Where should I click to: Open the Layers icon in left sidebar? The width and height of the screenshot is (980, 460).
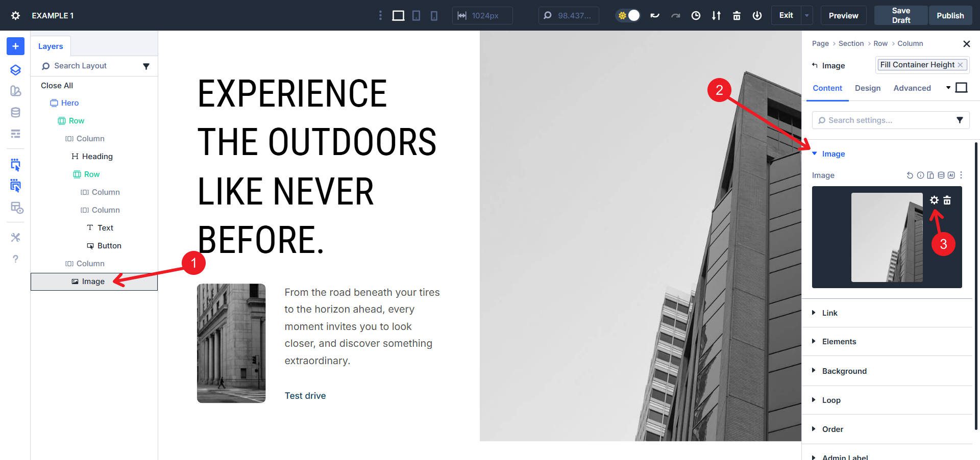pos(15,70)
